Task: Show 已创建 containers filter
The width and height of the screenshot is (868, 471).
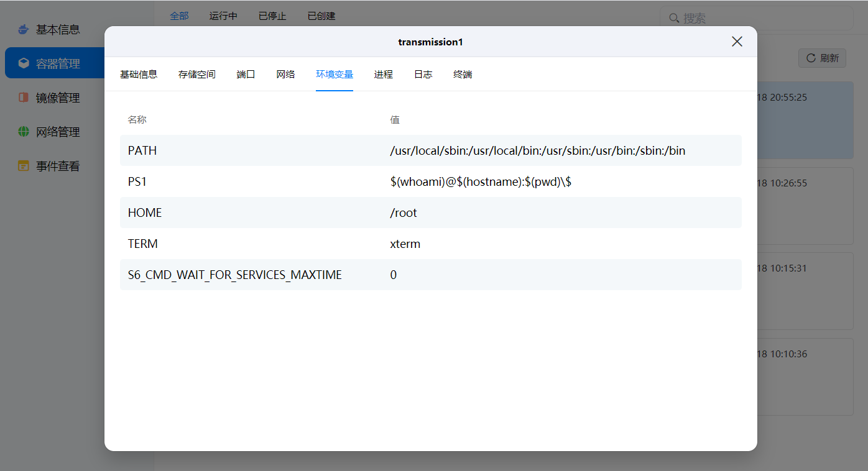Action: 321,16
